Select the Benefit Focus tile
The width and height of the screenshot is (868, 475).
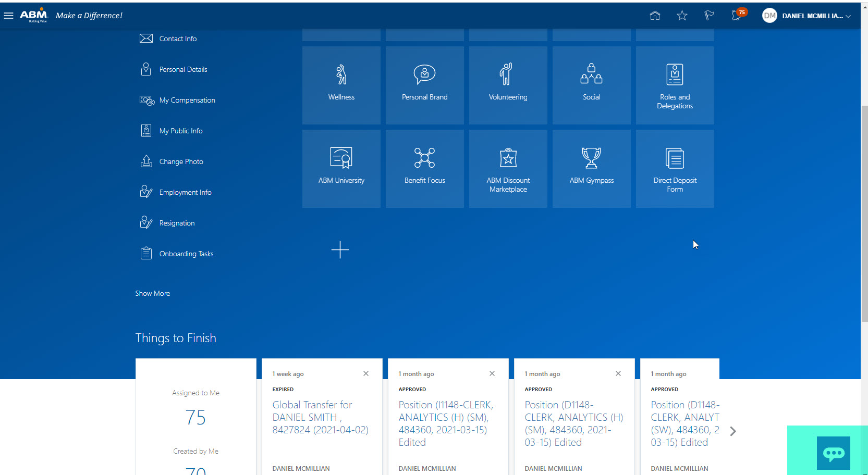[424, 168]
